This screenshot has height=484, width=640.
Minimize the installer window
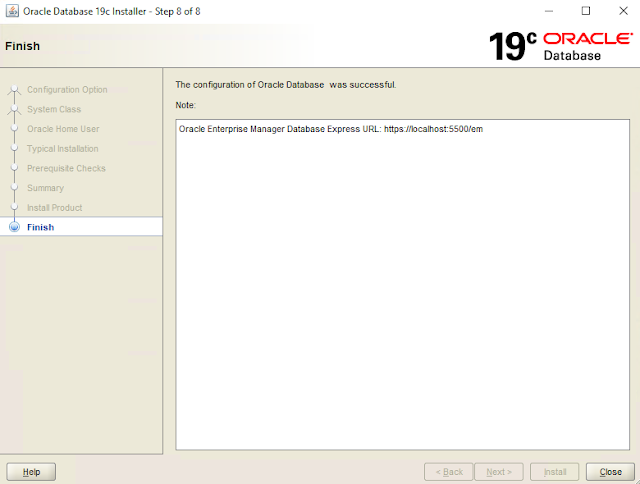(x=549, y=11)
